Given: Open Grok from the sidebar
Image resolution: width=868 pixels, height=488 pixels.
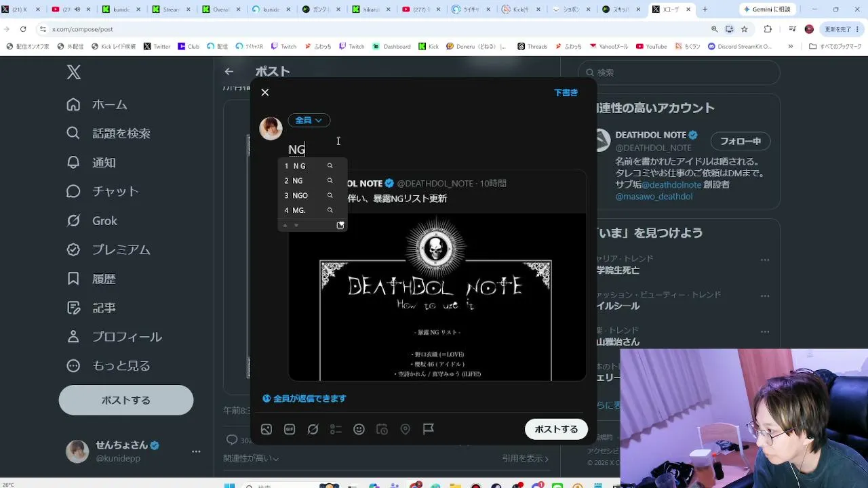Looking at the screenshot, I should pos(92,220).
